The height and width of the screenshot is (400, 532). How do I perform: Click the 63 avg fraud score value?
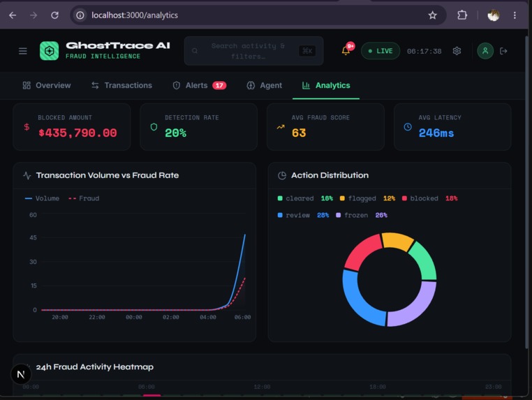[x=299, y=133]
